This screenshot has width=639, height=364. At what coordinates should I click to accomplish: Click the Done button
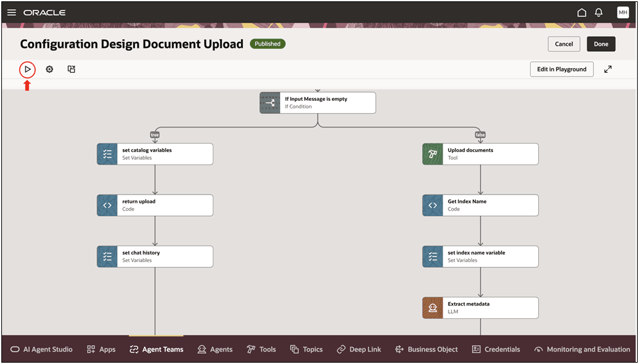tap(601, 44)
